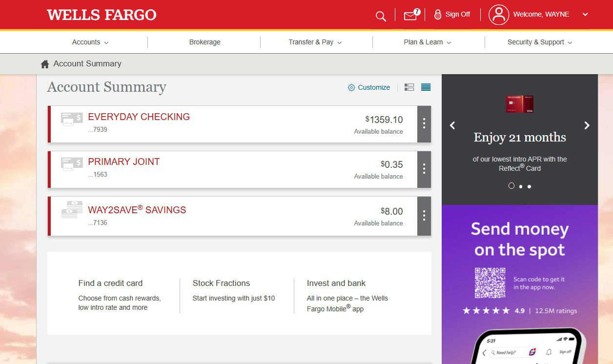The width and height of the screenshot is (613, 364).
Task: Advance the promo carousel with right arrow
Action: [x=587, y=125]
